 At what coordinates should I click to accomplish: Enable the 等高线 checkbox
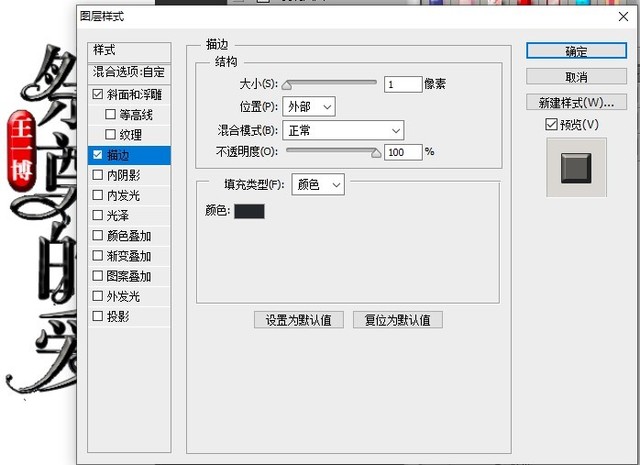tap(111, 115)
